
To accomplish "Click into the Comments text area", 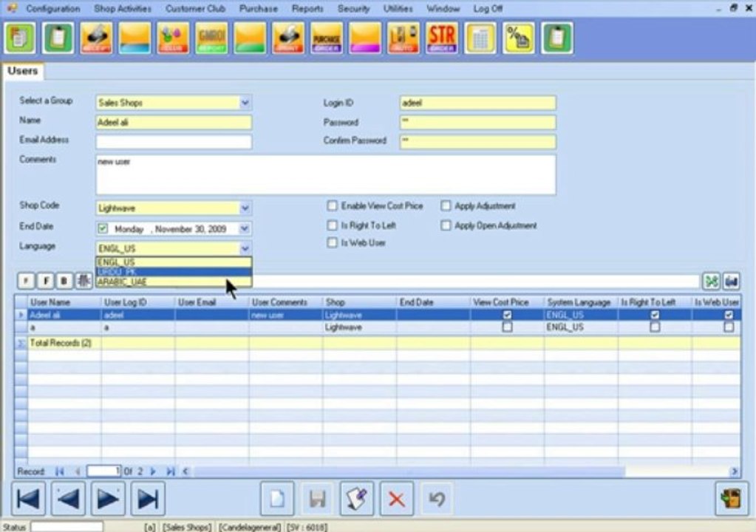I will pos(326,174).
